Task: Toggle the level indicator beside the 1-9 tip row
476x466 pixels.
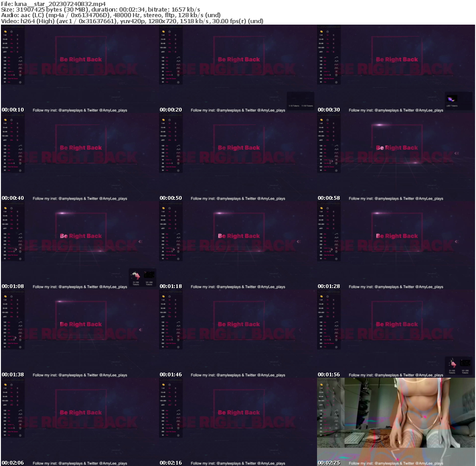Action: [18, 35]
